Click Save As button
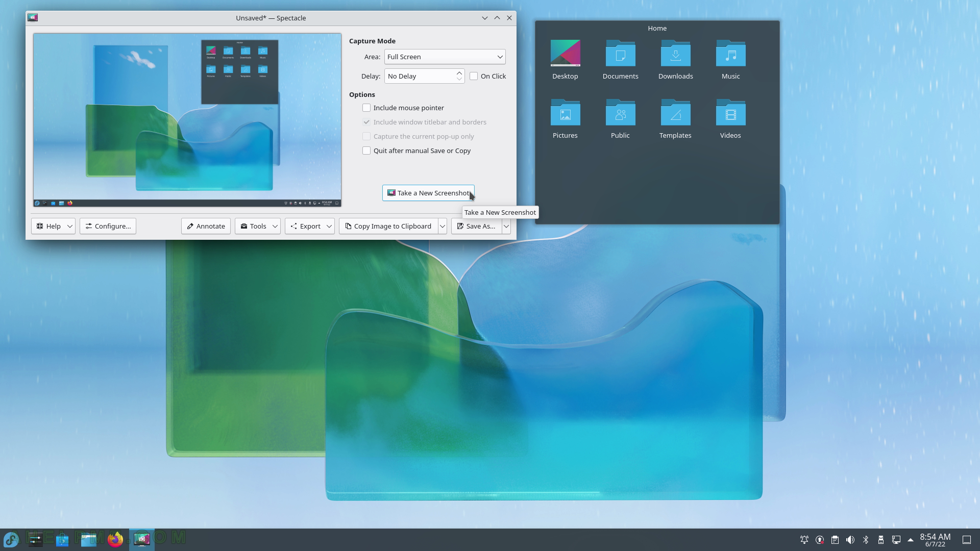Image resolution: width=980 pixels, height=551 pixels. pyautogui.click(x=476, y=226)
